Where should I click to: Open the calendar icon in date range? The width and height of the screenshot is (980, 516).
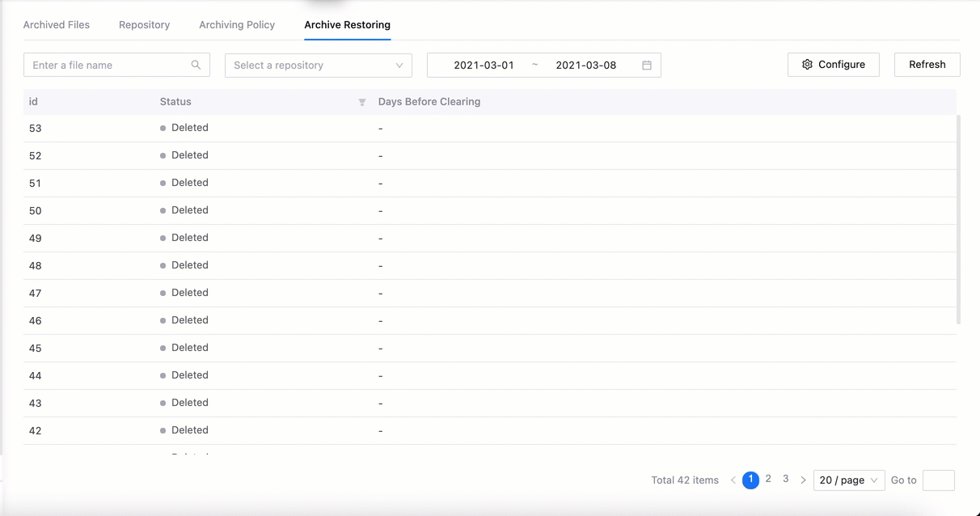(x=647, y=66)
